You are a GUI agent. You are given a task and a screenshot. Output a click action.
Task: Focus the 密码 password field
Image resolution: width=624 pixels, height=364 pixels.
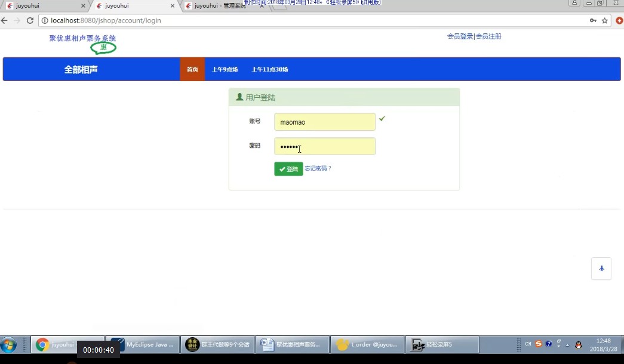(x=325, y=146)
